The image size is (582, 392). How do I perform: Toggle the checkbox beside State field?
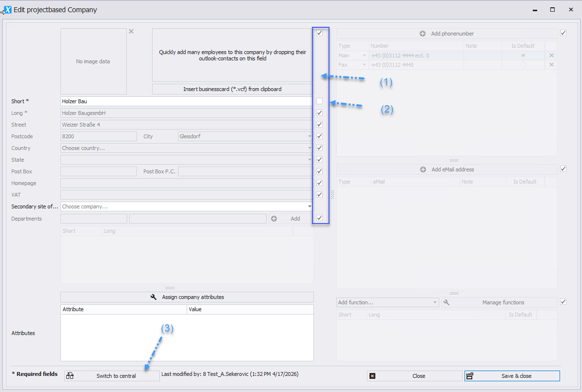pos(319,159)
